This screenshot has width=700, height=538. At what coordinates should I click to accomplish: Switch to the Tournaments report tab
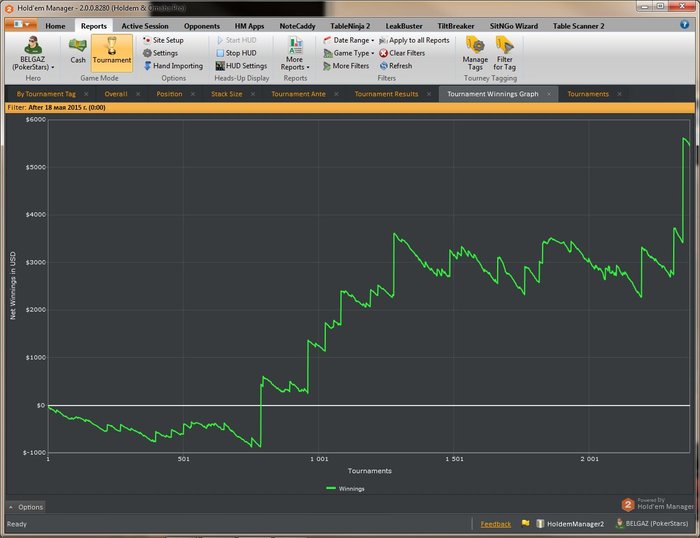(x=588, y=94)
